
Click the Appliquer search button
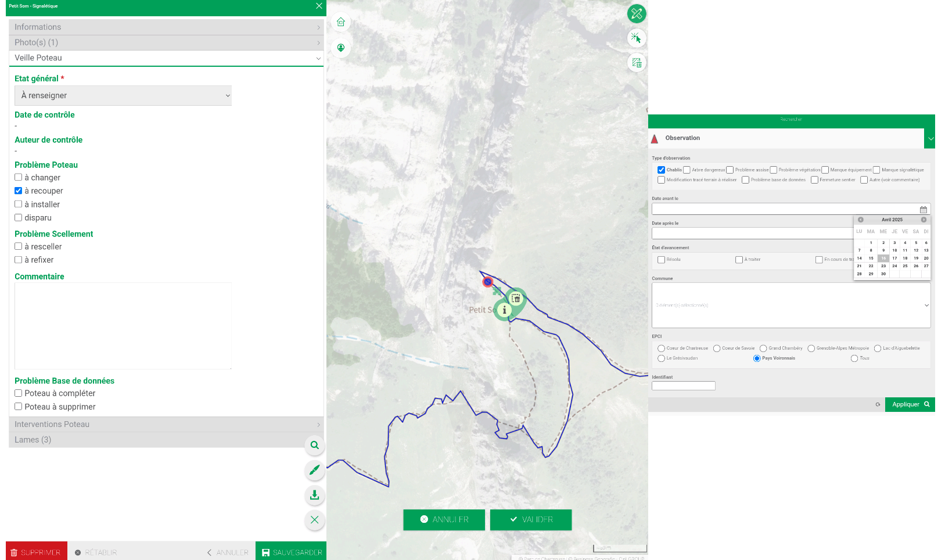[910, 404]
